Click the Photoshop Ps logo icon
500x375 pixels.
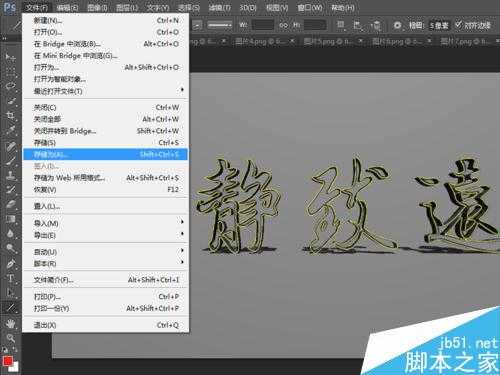[x=9, y=7]
